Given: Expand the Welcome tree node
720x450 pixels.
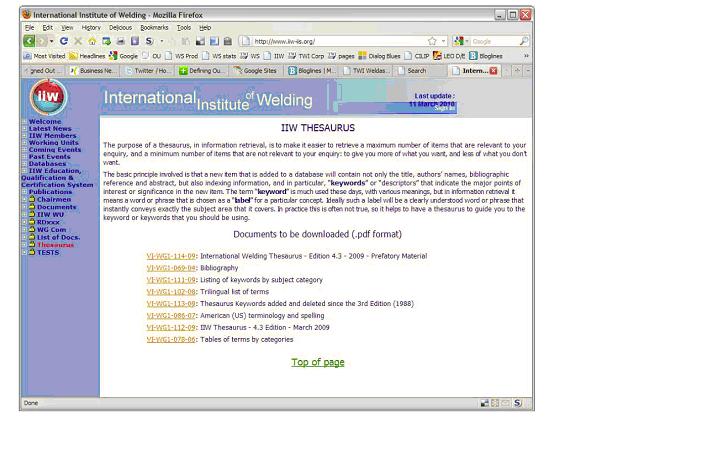Looking at the screenshot, I should (x=24, y=122).
